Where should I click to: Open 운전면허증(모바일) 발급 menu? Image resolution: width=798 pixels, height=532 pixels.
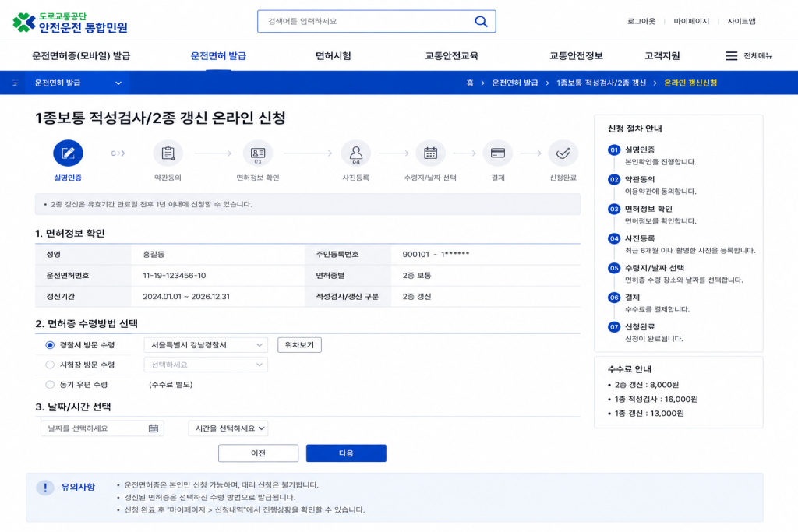[x=81, y=56]
